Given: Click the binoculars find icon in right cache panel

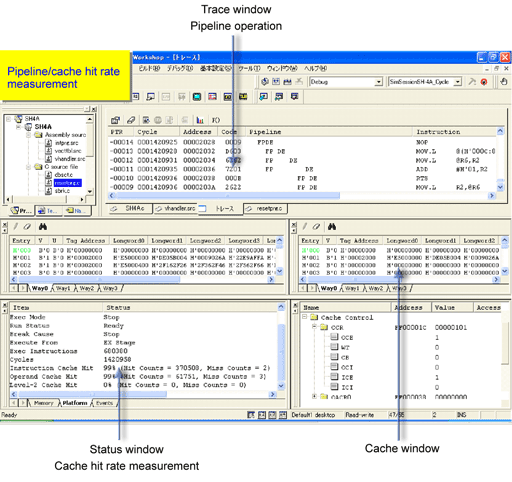Looking at the screenshot, I should pos(332,227).
